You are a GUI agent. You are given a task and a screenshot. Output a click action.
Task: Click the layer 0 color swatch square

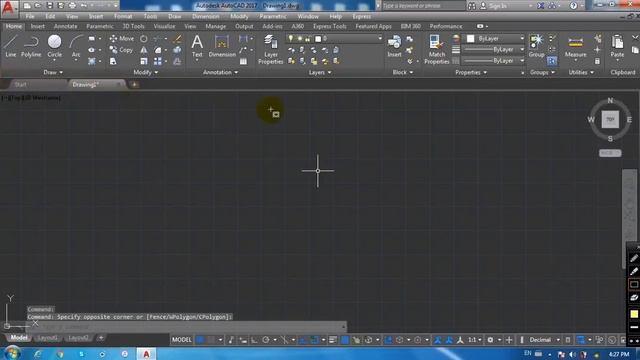click(318, 39)
